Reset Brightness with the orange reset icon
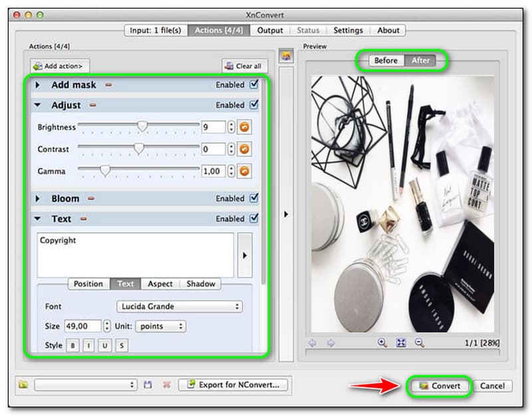Image resolution: width=532 pixels, height=416 pixels. click(244, 127)
